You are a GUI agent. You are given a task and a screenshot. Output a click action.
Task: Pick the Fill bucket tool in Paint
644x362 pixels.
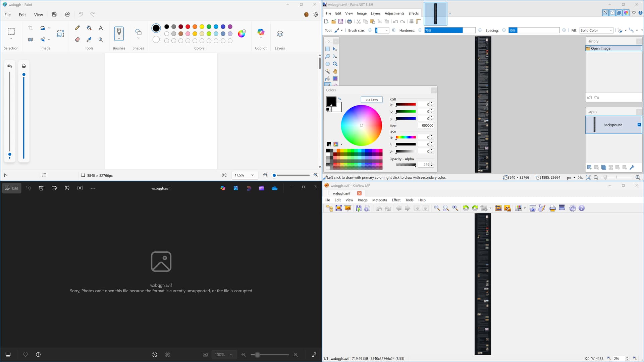[89, 28]
